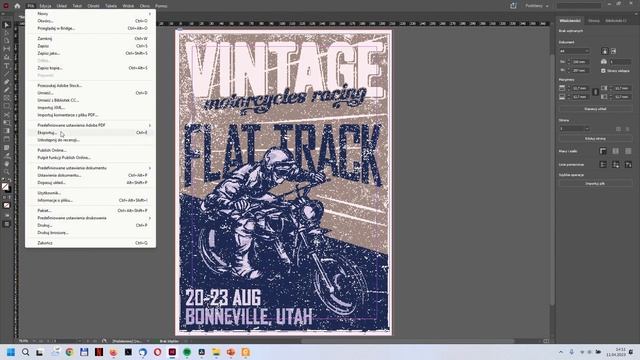Viewport: 640px width, 360px height.
Task: Select the Free Transform tool
Action: click(x=6, y=123)
